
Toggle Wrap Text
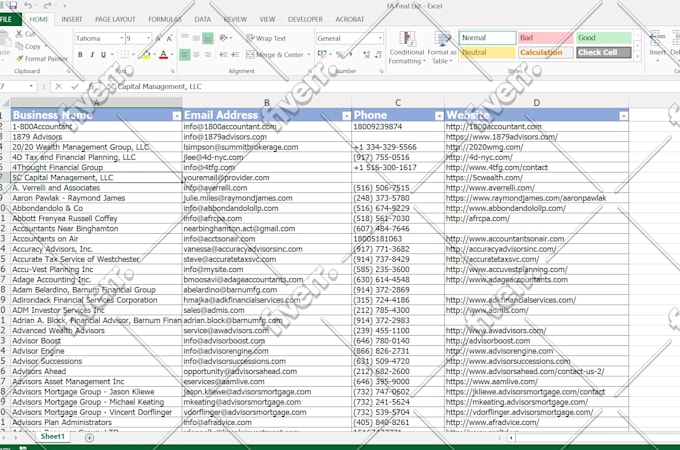[266, 38]
